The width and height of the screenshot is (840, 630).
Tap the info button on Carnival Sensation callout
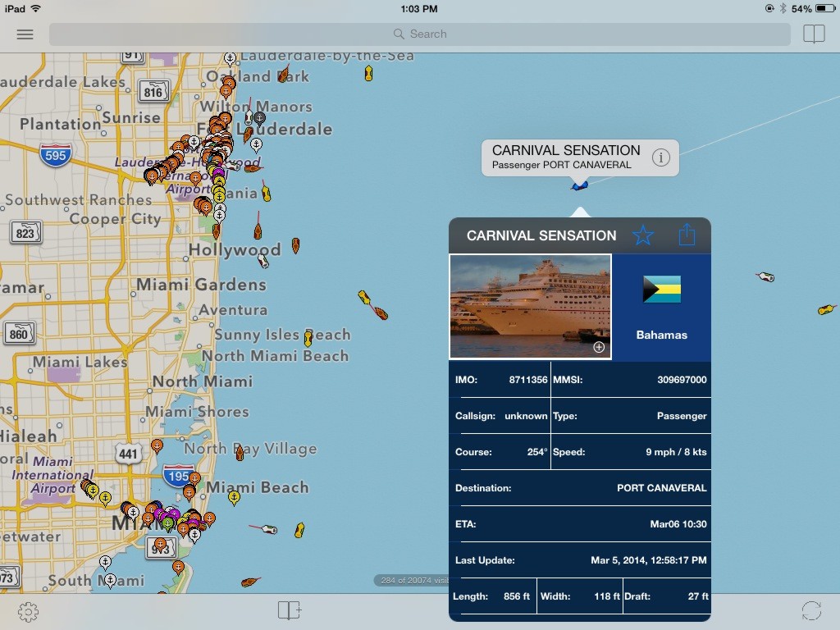click(x=661, y=157)
